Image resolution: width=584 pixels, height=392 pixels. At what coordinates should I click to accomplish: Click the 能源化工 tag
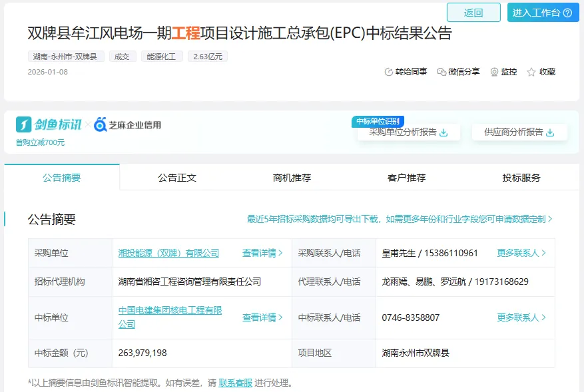[x=162, y=57]
